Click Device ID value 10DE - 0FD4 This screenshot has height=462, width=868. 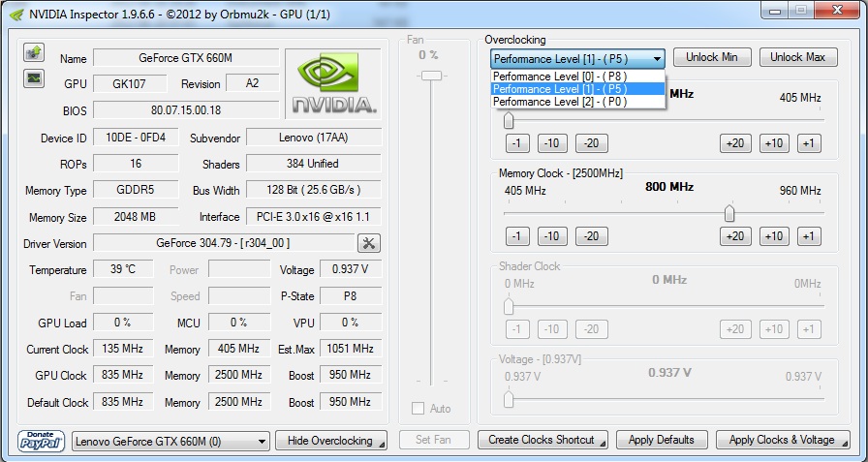tap(136, 138)
